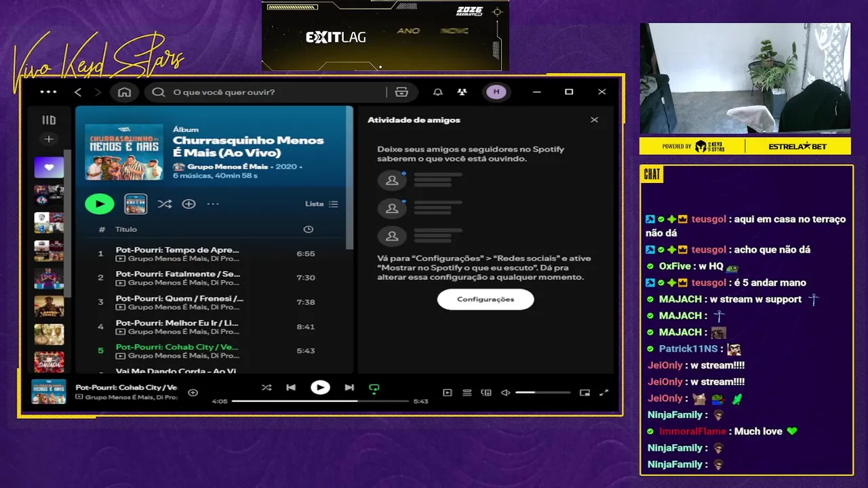Open artist link Grupo Menos É Mais
This screenshot has width=868, height=488.
tap(227, 166)
